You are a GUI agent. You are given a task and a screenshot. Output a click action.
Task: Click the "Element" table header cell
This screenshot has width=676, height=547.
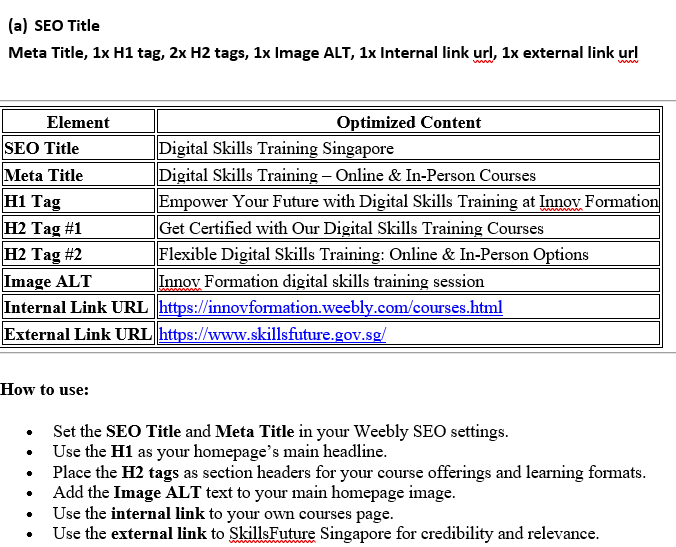[x=78, y=122]
